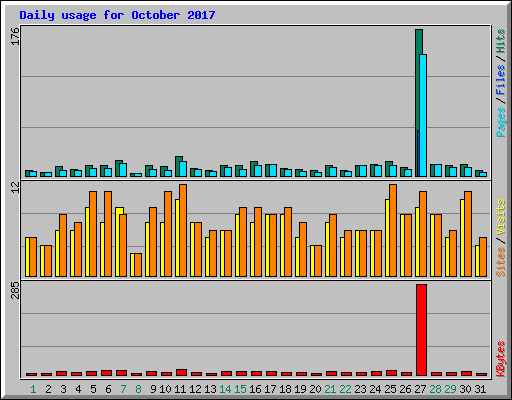This screenshot has width=512, height=400.
Task: Click day label "11" on the x-axis
Action: tap(180, 389)
